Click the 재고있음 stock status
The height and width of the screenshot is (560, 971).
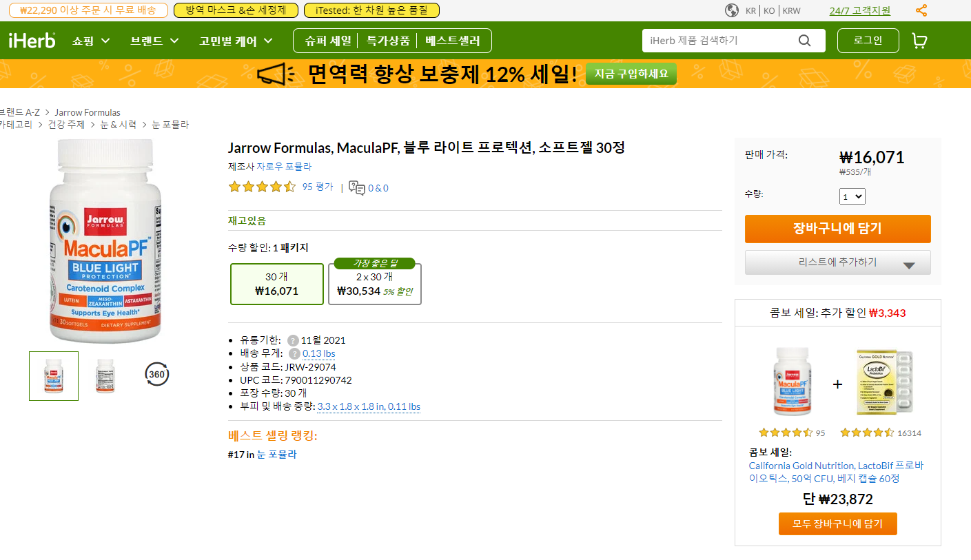point(247,221)
